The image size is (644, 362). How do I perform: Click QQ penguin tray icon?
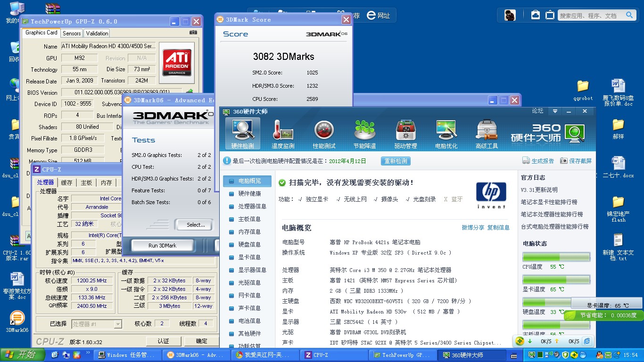point(599,355)
